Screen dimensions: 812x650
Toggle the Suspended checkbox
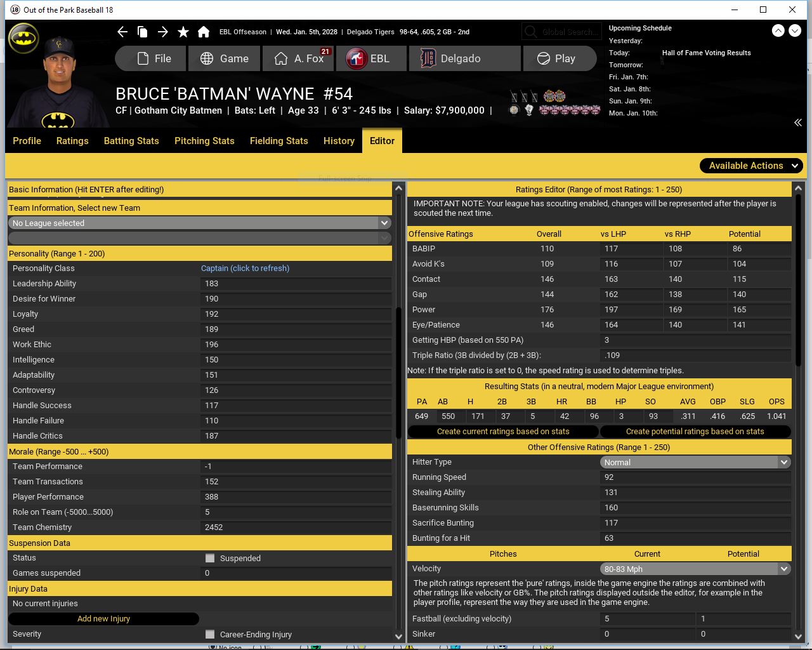(x=210, y=558)
